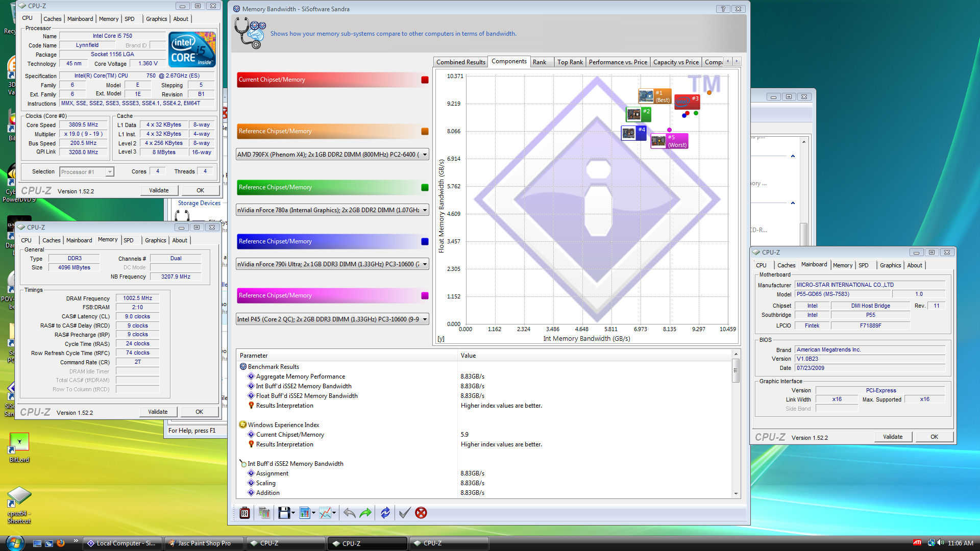Click the red Current Chipset/Memory color swatch
This screenshot has height=551, width=980.
point(425,80)
